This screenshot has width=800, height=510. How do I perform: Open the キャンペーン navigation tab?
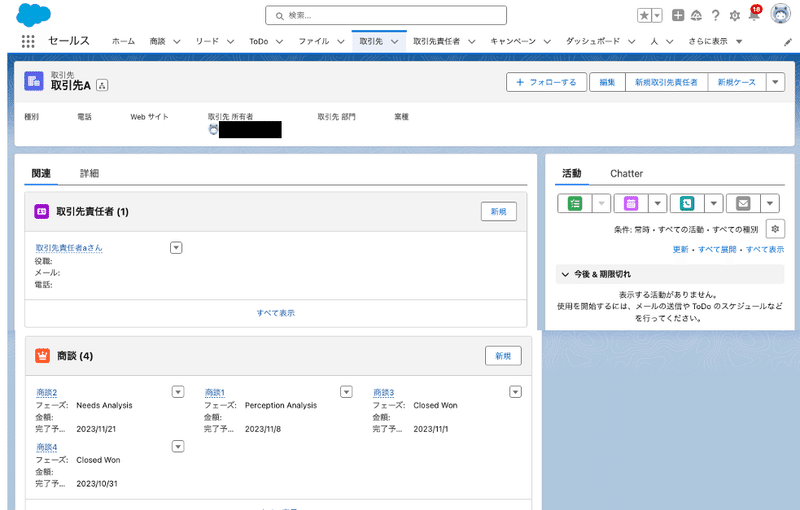pyautogui.click(x=513, y=41)
